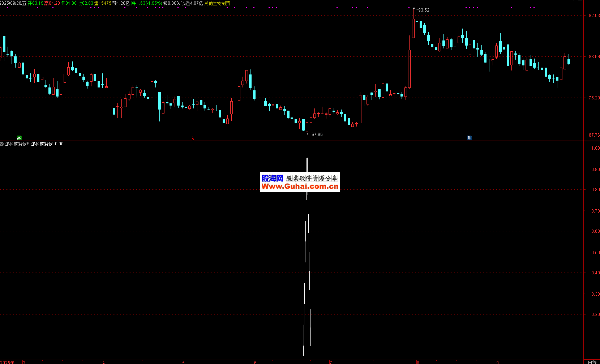
Task: Click the green 减 marker icon
Action: pyautogui.click(x=20, y=138)
